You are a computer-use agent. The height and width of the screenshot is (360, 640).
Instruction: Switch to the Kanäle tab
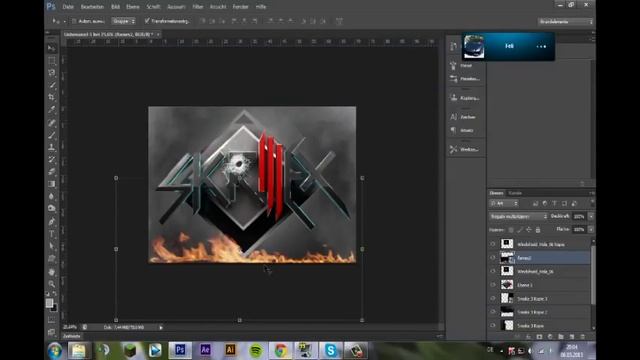tap(515, 193)
